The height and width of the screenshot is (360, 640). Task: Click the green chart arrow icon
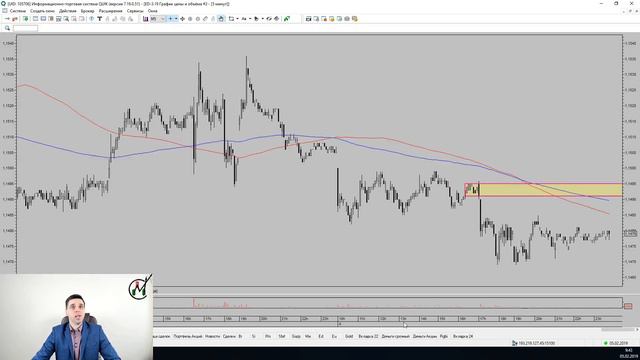287,19
